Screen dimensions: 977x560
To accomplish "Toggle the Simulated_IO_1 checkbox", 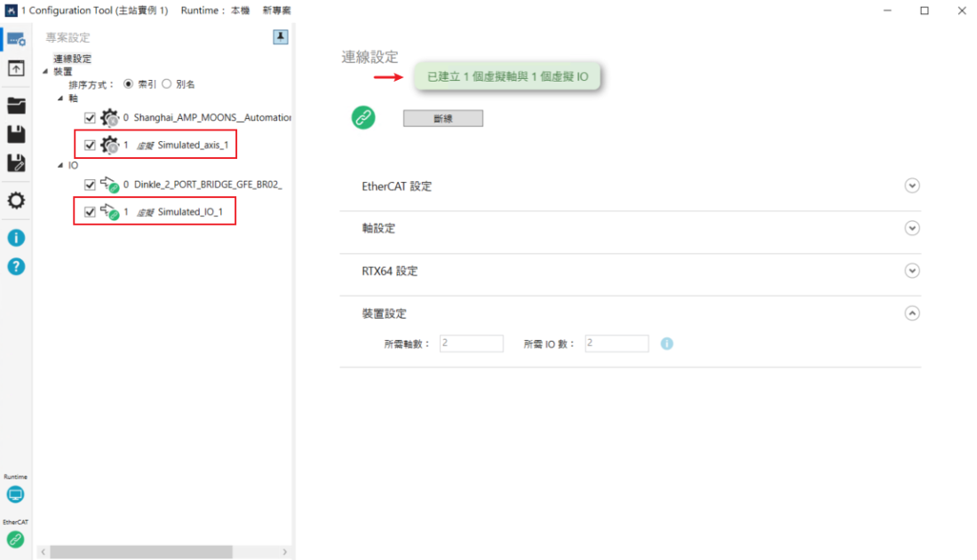I will click(90, 212).
